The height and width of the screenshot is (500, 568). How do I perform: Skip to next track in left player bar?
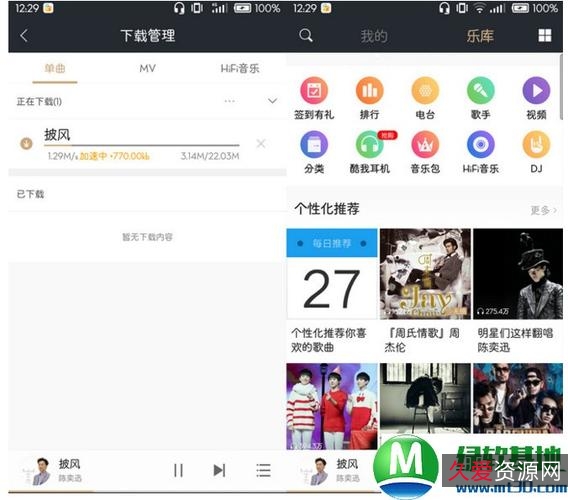pyautogui.click(x=219, y=470)
